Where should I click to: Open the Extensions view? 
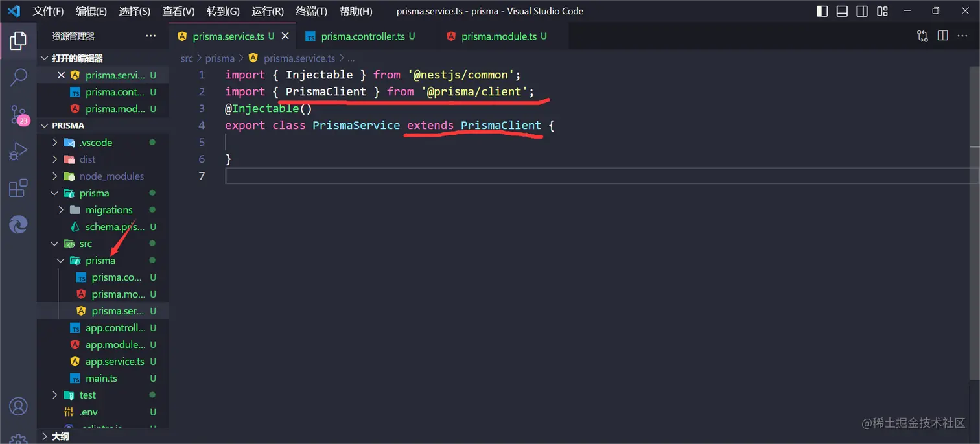click(x=18, y=188)
